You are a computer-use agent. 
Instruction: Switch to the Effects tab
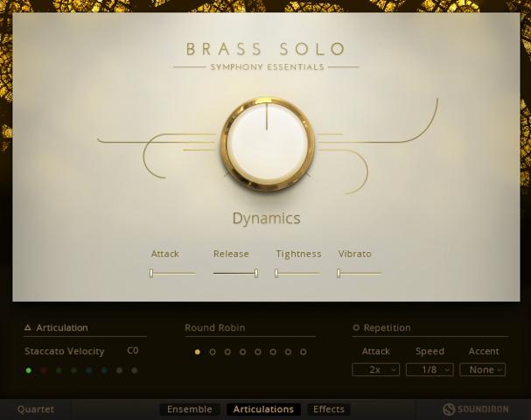pyautogui.click(x=329, y=409)
